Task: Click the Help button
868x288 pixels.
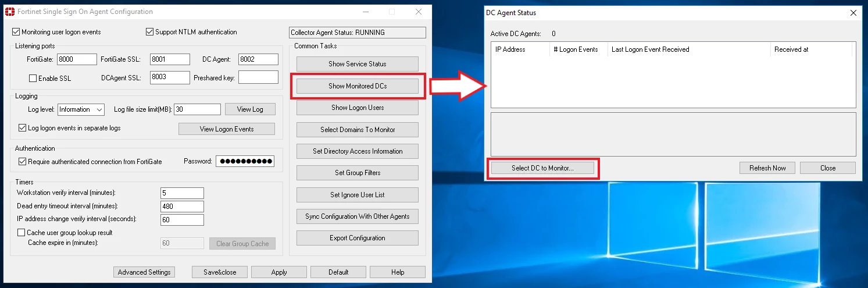Action: pyautogui.click(x=398, y=272)
